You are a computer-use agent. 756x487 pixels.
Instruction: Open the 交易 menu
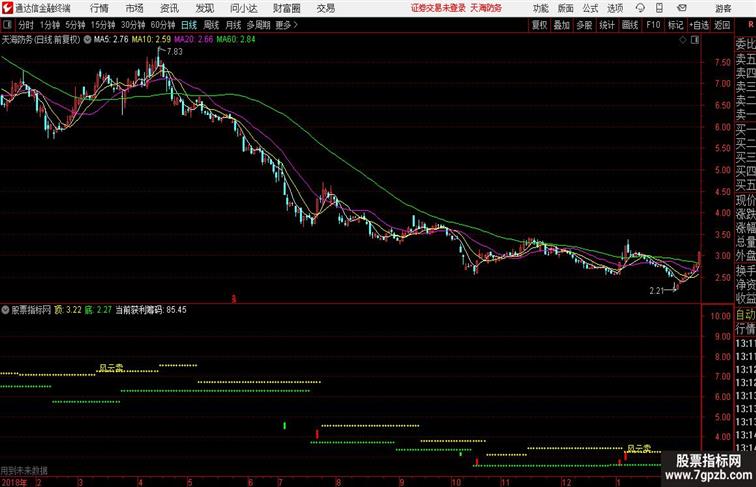326,8
